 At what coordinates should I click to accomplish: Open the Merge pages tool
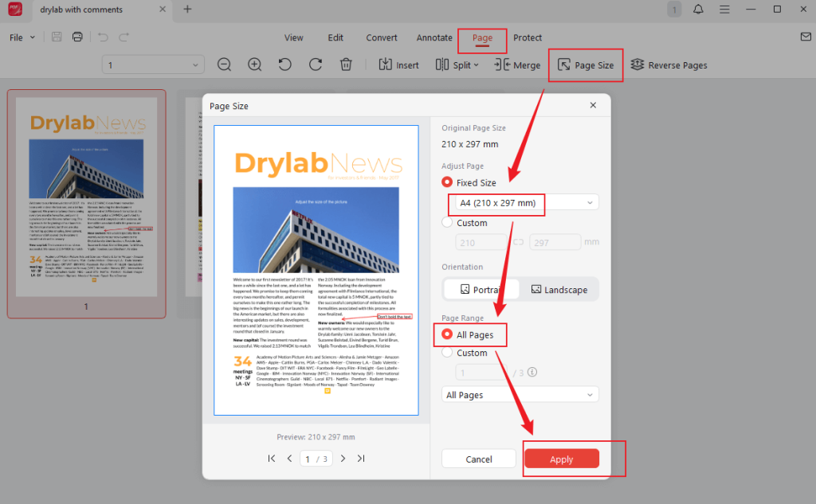click(x=517, y=65)
